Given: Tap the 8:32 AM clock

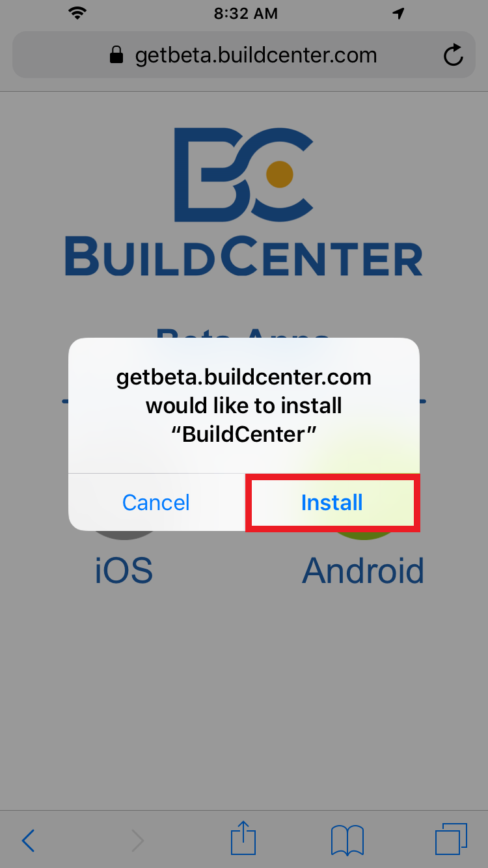Looking at the screenshot, I should (245, 14).
